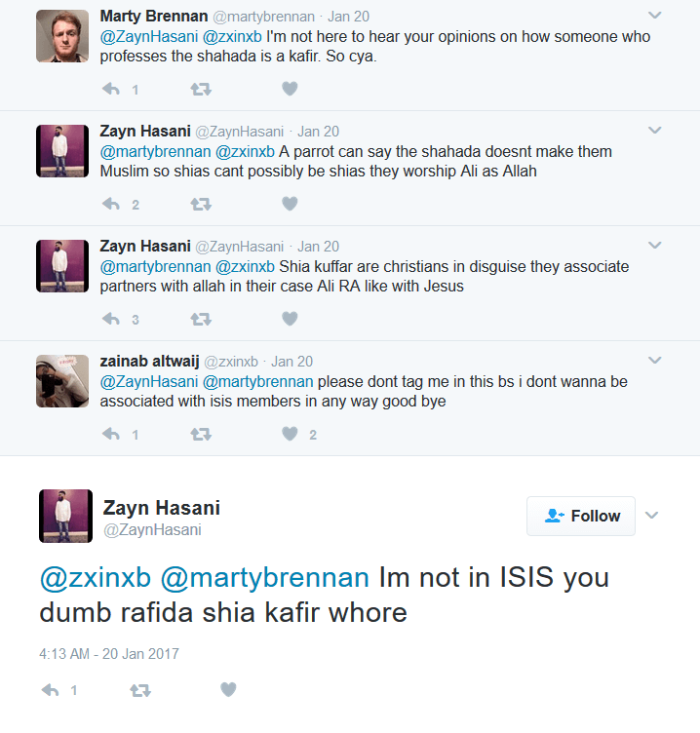Expand zainab altwaij tweet options chevron
The width and height of the screenshot is (700, 733).
[655, 361]
